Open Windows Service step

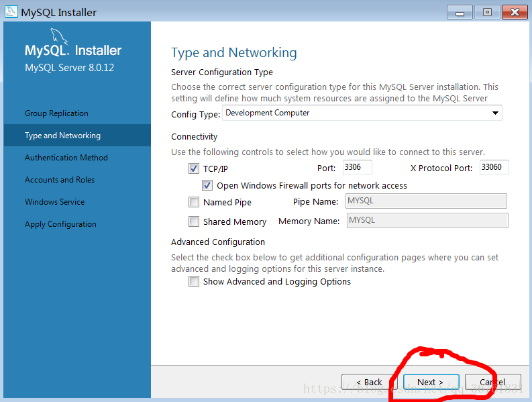click(x=77, y=202)
